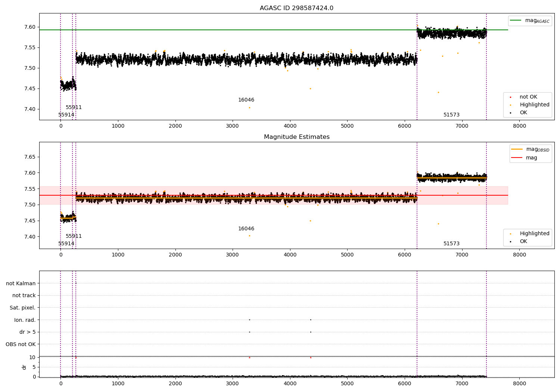Screen dimensions: 560x392
Task: Click the red line sample beside 'mag' legend entry
Action: (x=517, y=158)
